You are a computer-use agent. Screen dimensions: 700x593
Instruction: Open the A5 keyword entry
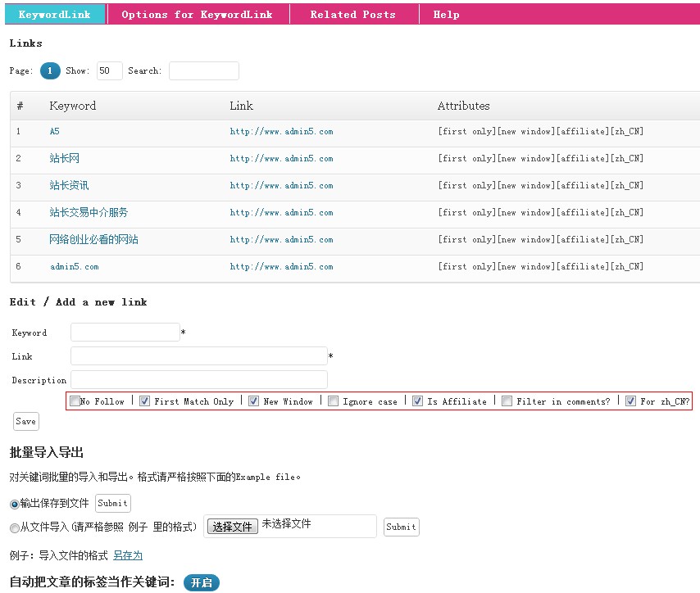pyautogui.click(x=55, y=131)
